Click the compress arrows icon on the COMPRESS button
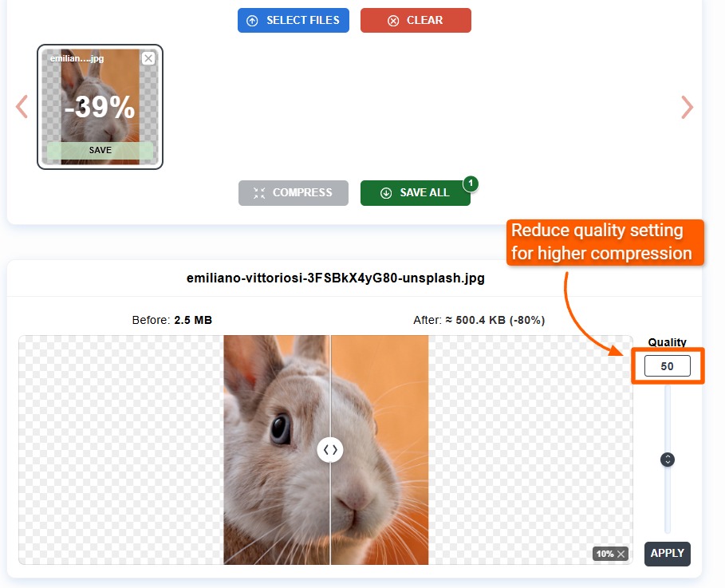Viewport: 725px width, 588px height. tap(258, 192)
